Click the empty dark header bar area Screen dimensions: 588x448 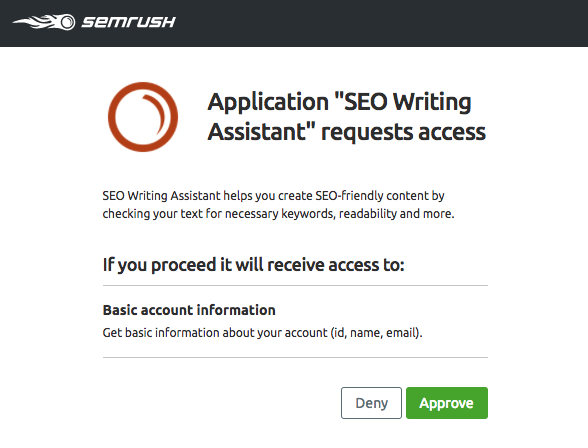(x=375, y=23)
